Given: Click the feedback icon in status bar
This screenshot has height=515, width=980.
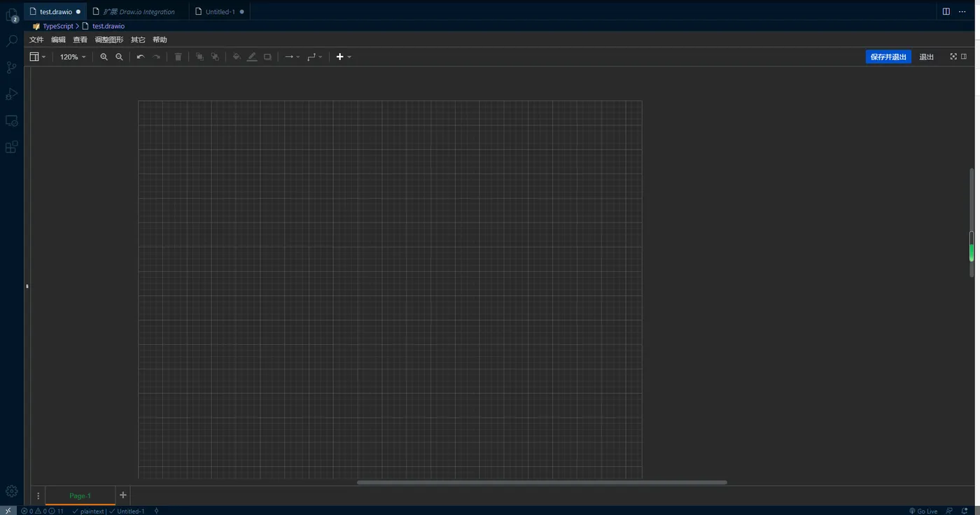Looking at the screenshot, I should (949, 511).
